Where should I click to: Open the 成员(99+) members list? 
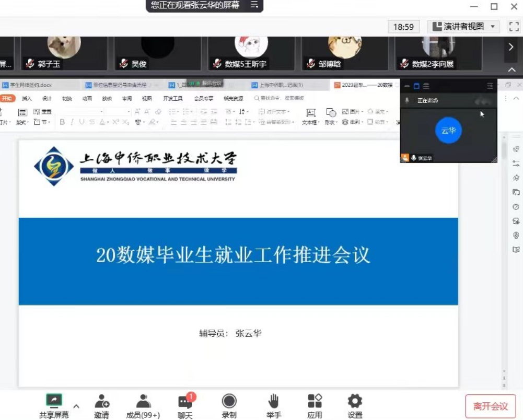[x=143, y=401]
